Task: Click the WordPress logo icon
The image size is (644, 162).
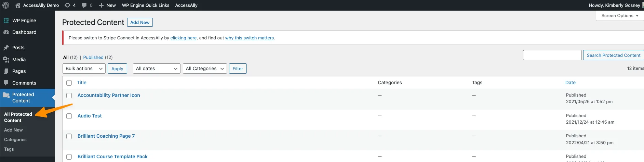Action: point(6,5)
